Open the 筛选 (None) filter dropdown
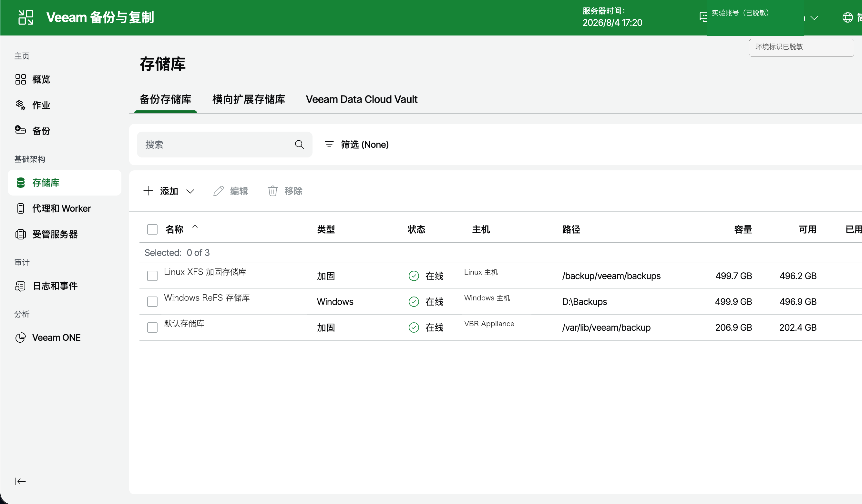Screen dimensions: 862x504 [x=356, y=145]
